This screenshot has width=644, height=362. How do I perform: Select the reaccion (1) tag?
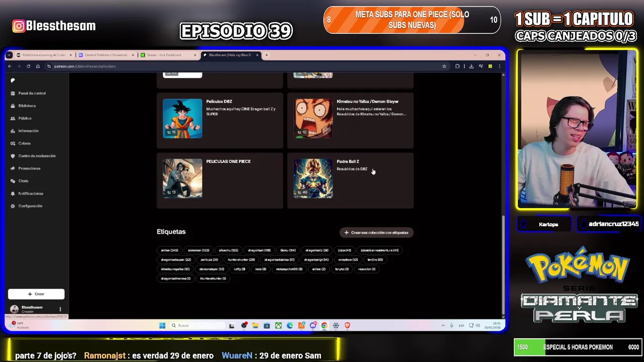tap(367, 269)
